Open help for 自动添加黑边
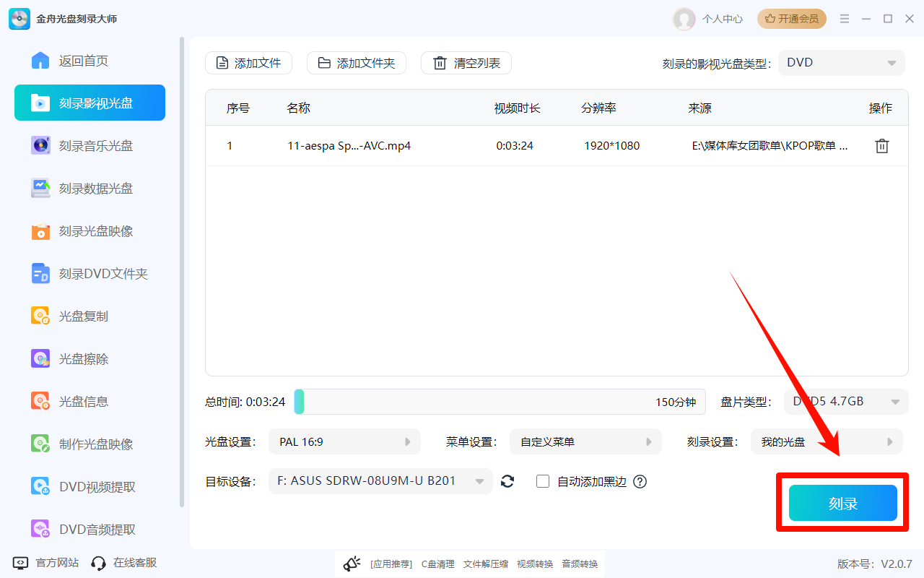 640,482
